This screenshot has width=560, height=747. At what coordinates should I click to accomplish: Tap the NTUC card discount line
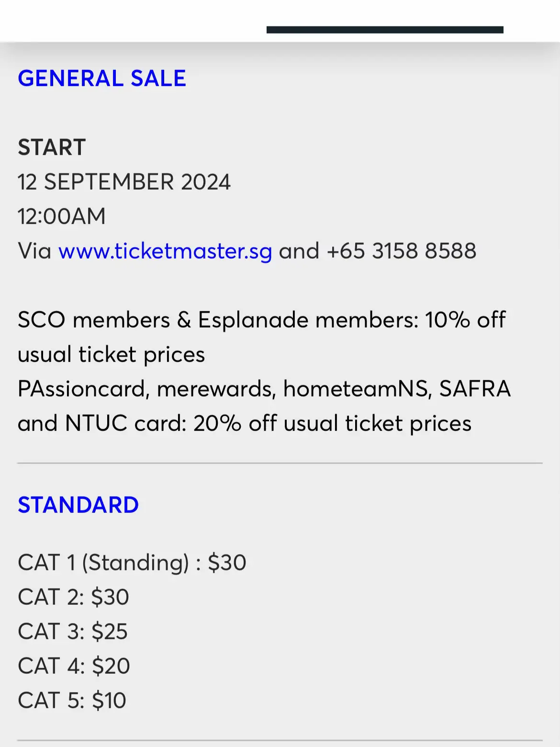pos(245,423)
